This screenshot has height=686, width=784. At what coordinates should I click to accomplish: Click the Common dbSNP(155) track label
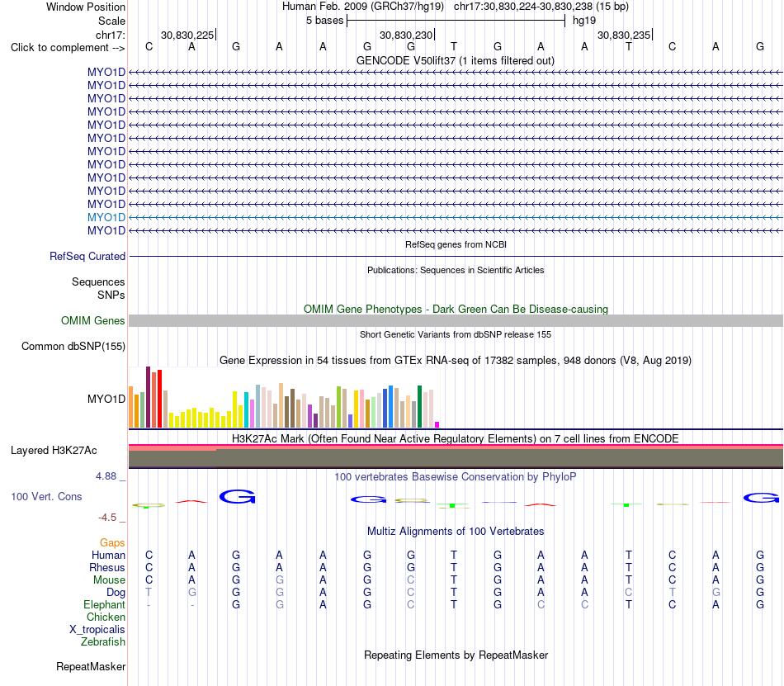click(x=73, y=347)
